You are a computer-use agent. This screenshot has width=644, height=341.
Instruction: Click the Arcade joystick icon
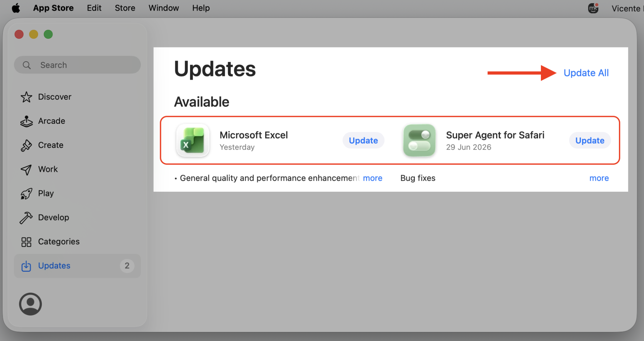coord(26,121)
